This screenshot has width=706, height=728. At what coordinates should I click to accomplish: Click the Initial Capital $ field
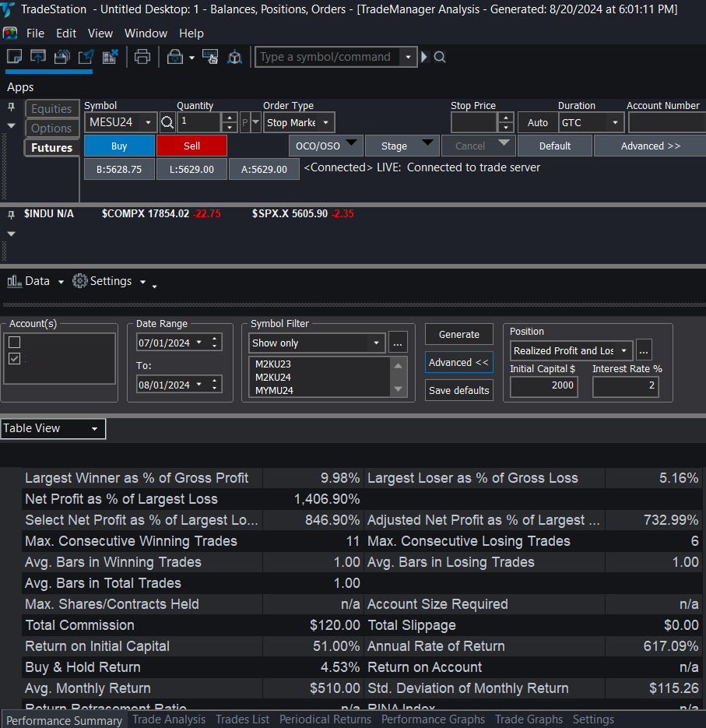pyautogui.click(x=544, y=385)
